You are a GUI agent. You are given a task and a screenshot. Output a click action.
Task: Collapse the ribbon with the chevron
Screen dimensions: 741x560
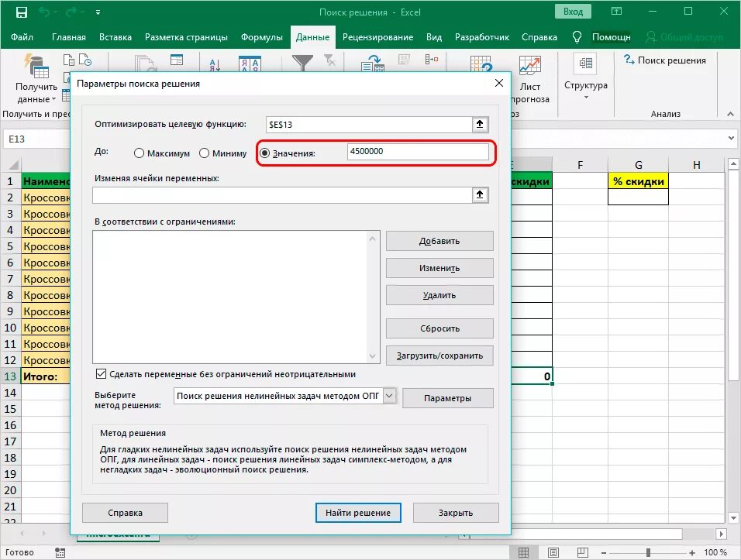pyautogui.click(x=730, y=114)
